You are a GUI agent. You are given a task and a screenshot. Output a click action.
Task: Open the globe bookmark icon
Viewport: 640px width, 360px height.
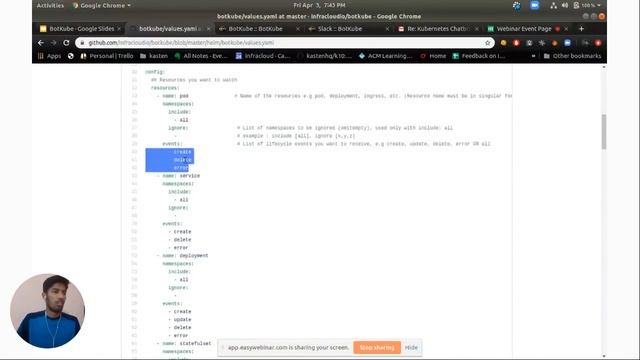pyautogui.click(x=71, y=56)
